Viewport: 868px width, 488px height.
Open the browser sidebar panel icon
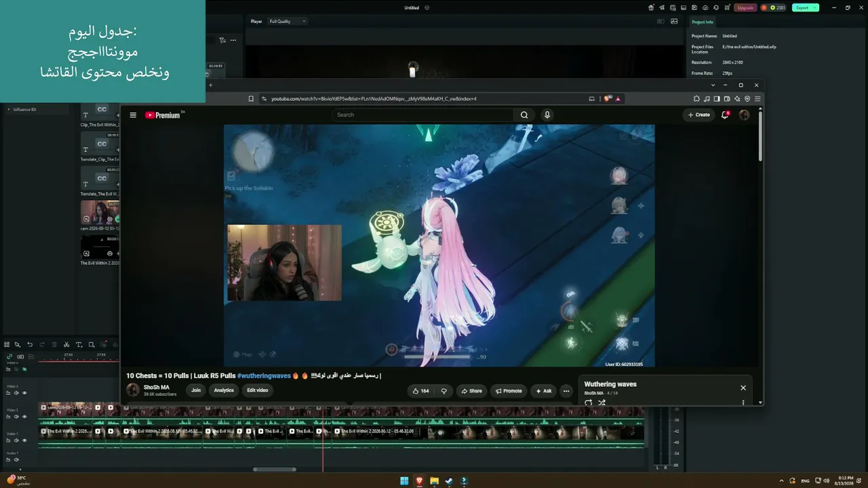pyautogui.click(x=717, y=99)
